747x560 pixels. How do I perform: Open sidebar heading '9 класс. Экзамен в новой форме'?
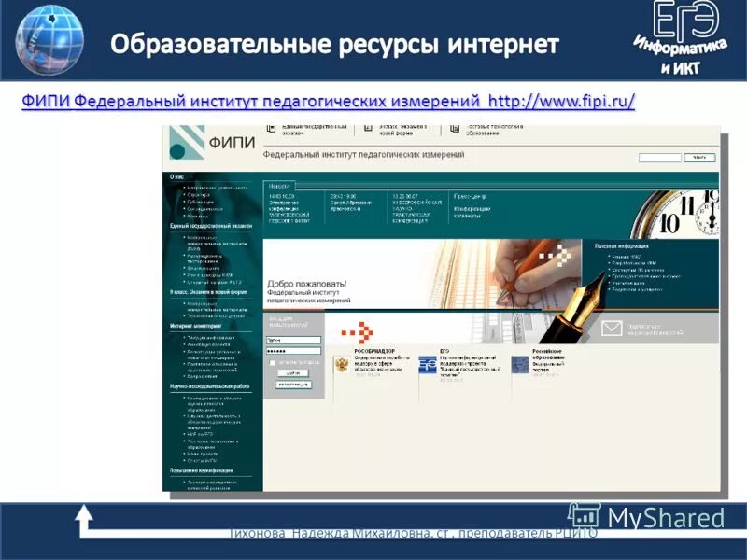click(208, 292)
